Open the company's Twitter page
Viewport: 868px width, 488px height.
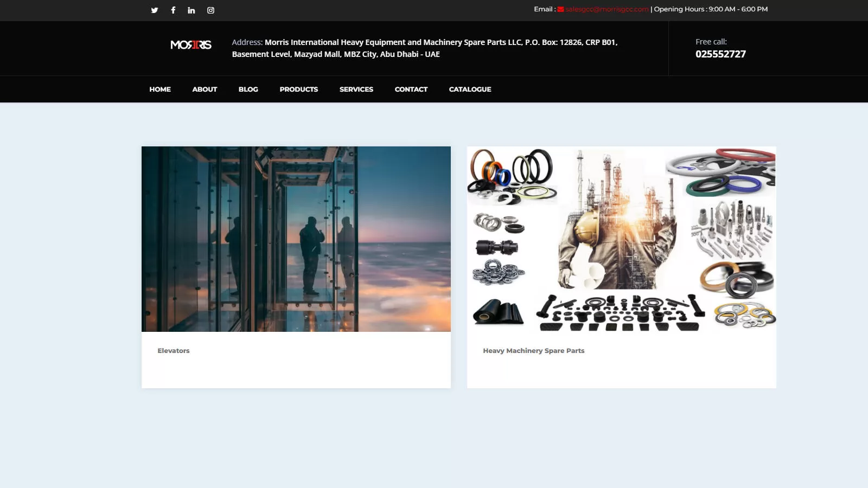(x=154, y=10)
